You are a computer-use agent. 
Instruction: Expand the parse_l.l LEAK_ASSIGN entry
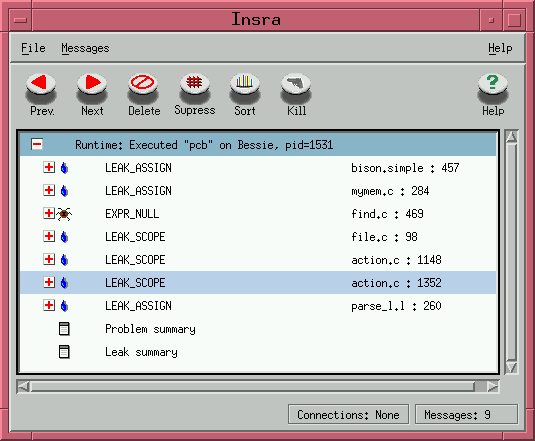click(49, 305)
